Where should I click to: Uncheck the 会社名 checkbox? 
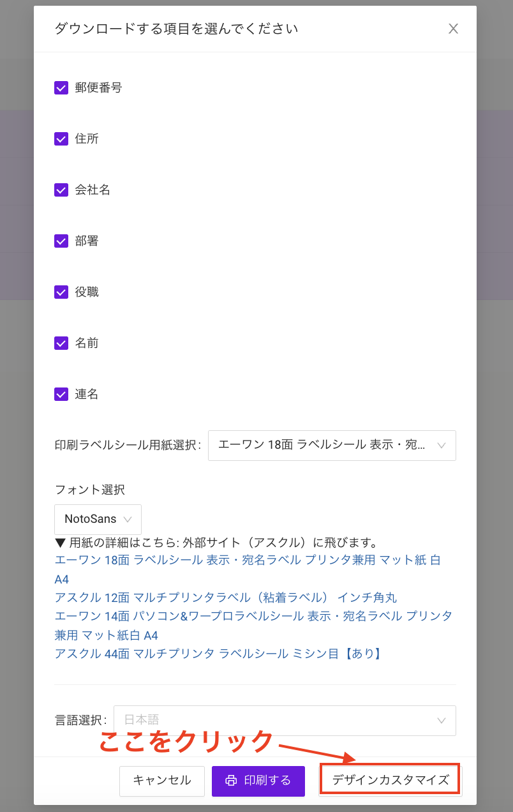pos(61,190)
